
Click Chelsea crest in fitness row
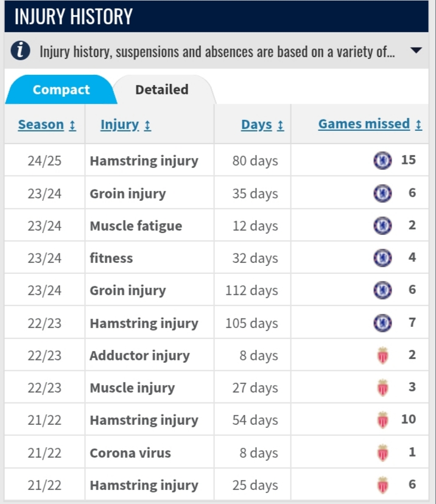[382, 258]
